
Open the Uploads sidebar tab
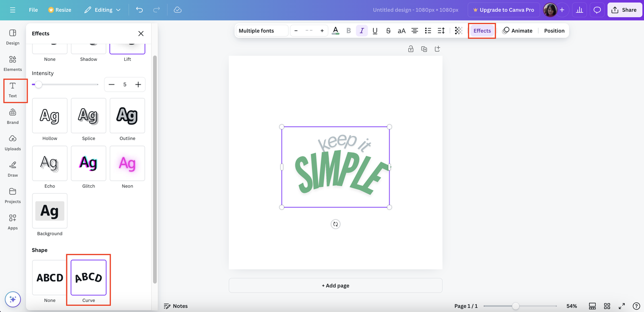click(x=13, y=143)
